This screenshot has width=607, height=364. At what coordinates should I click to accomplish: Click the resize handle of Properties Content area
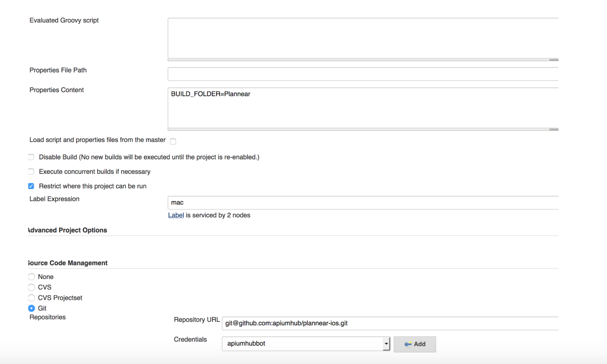[x=554, y=129]
